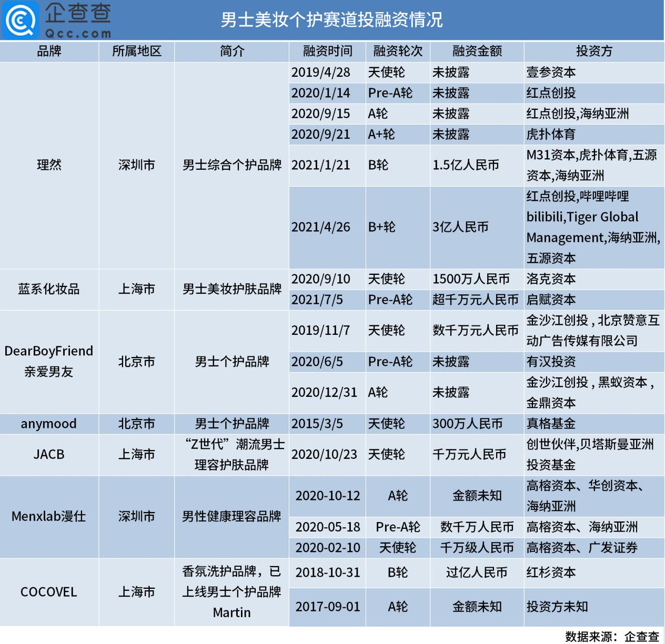
Task: Select the 蓝系化妆品 brand cell
Action: (x=49, y=289)
